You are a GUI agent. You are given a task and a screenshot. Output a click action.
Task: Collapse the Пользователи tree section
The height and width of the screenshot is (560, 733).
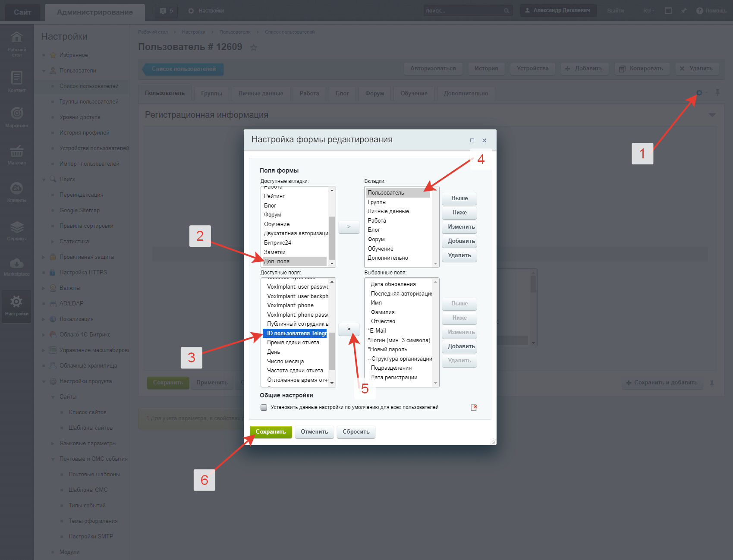pos(44,71)
